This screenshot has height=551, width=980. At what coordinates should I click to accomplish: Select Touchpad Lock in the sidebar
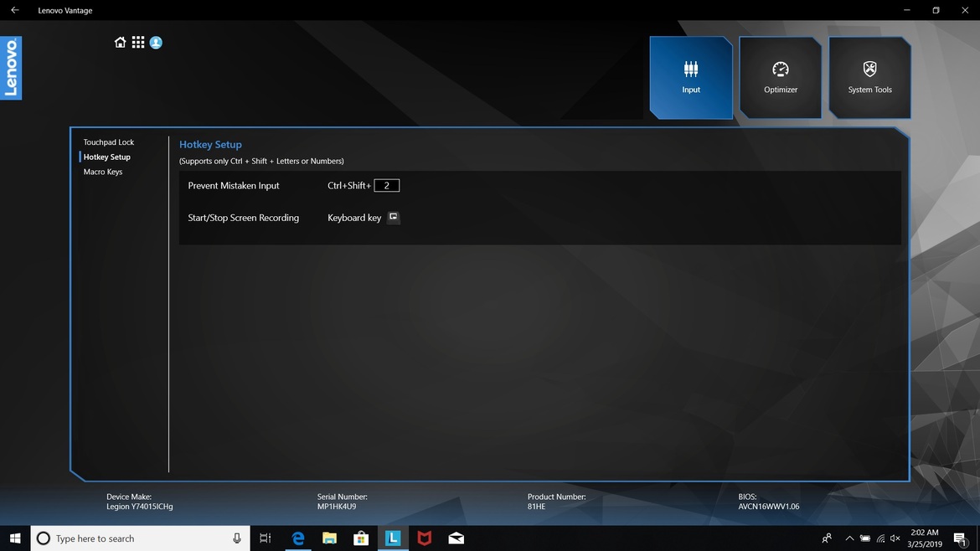click(x=109, y=142)
